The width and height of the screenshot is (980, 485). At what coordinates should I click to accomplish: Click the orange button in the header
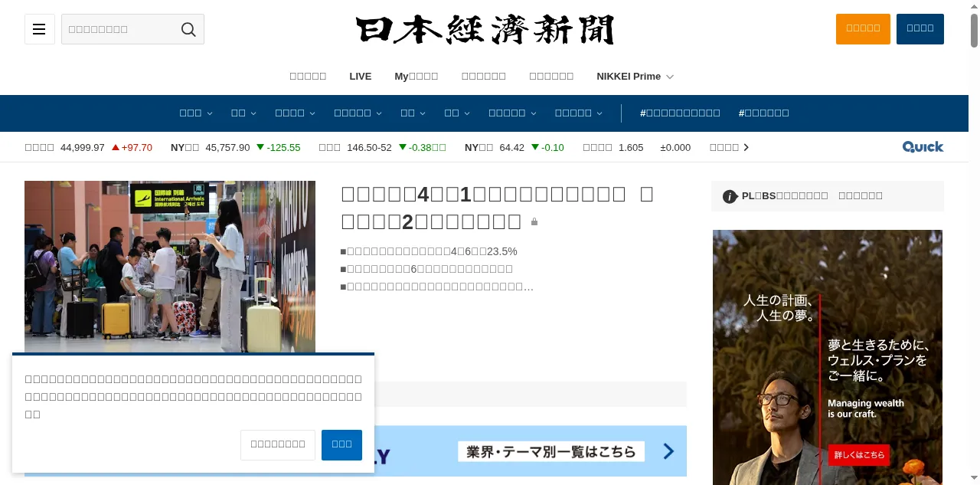(863, 29)
